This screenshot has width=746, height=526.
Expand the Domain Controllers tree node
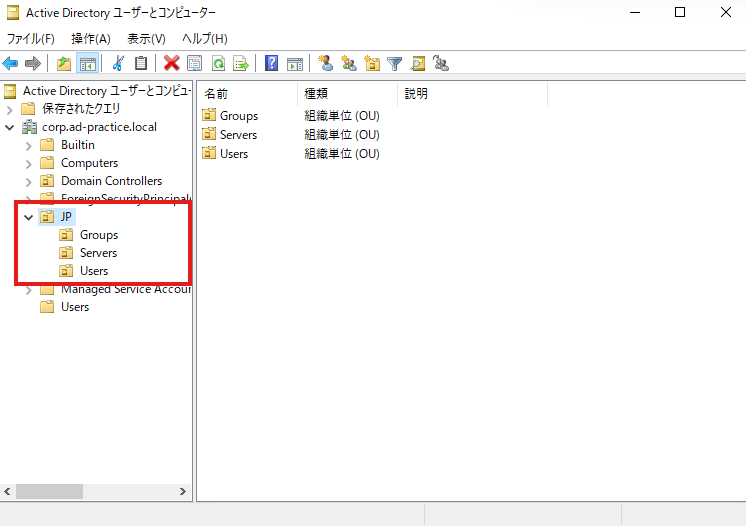(x=29, y=182)
